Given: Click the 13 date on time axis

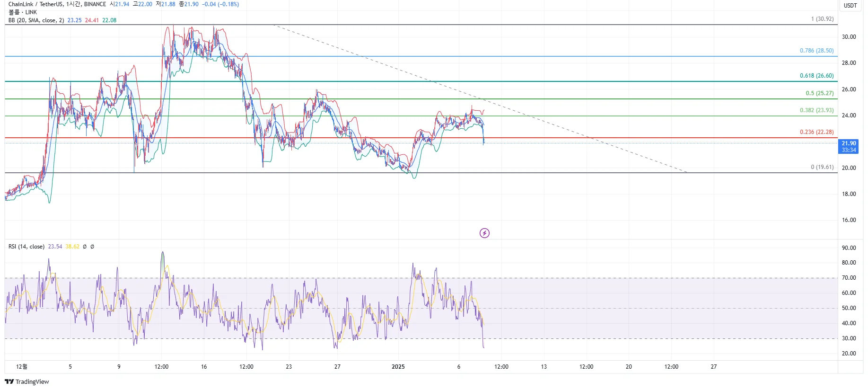Looking at the screenshot, I should [x=544, y=367].
